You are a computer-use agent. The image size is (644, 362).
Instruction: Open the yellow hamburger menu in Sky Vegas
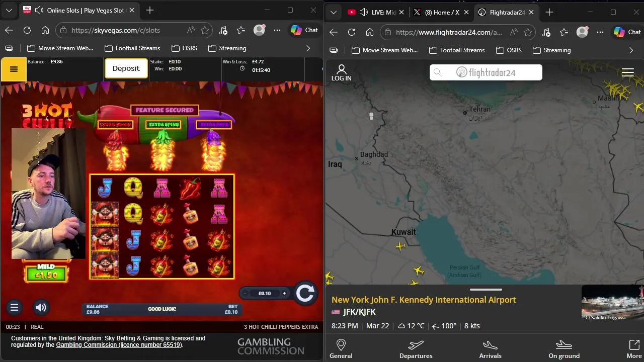14,69
